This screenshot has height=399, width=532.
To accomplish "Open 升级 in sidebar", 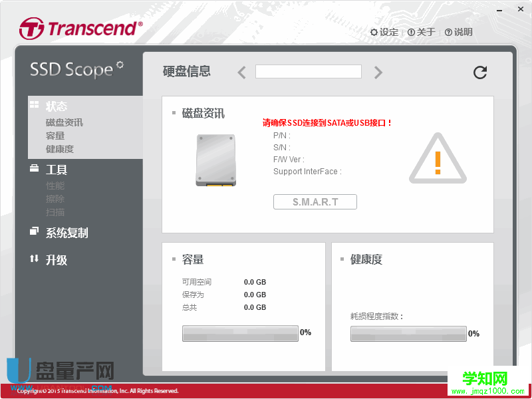I will coord(57,260).
